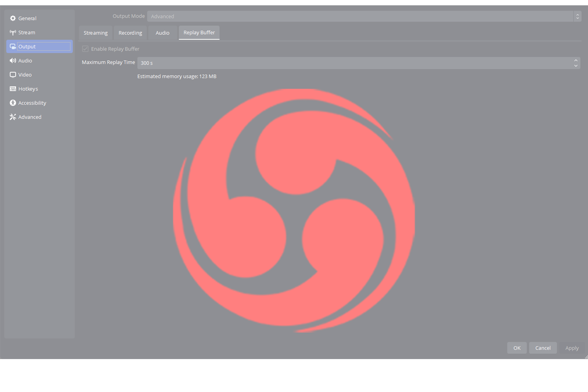Click the Audio speaker icon
The height and width of the screenshot is (392, 588).
(x=13, y=61)
